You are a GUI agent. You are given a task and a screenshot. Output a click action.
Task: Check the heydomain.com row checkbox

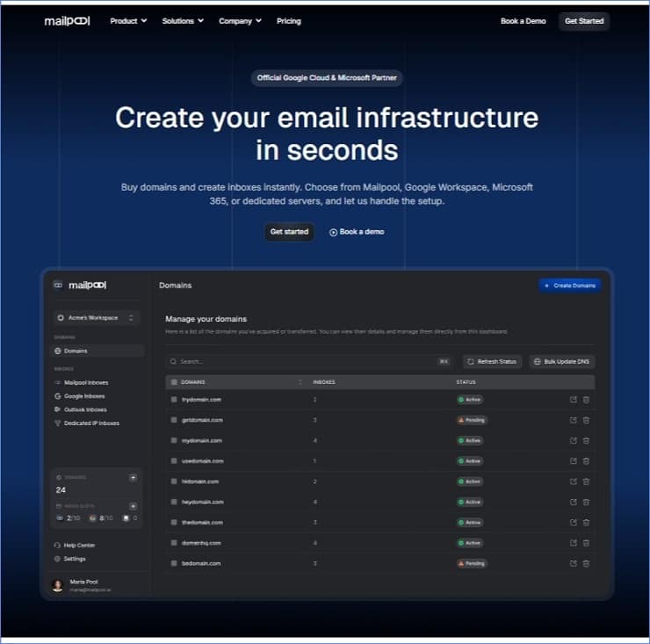pos(174,502)
